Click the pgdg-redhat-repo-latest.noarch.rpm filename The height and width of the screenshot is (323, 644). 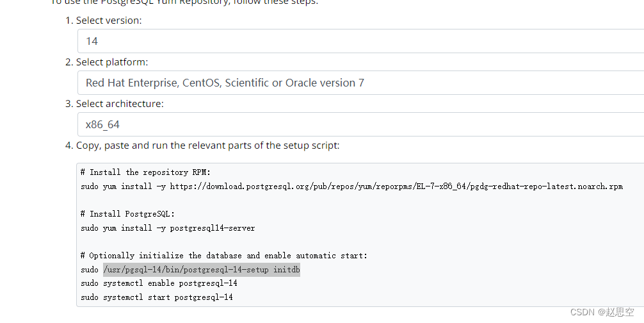coord(545,186)
